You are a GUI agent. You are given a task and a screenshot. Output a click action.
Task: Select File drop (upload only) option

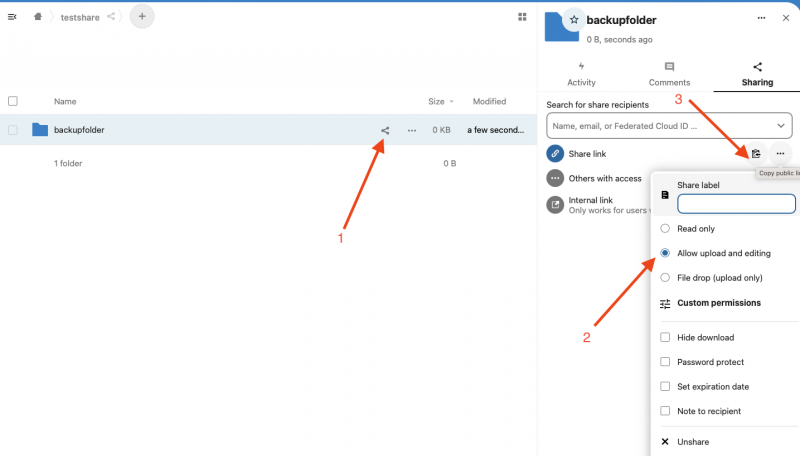click(x=666, y=277)
